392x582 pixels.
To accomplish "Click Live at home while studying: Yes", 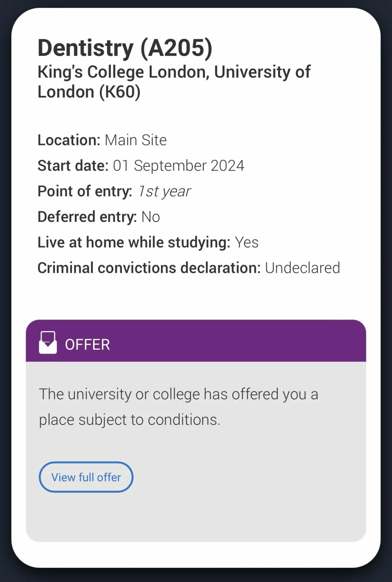I will coord(148,242).
